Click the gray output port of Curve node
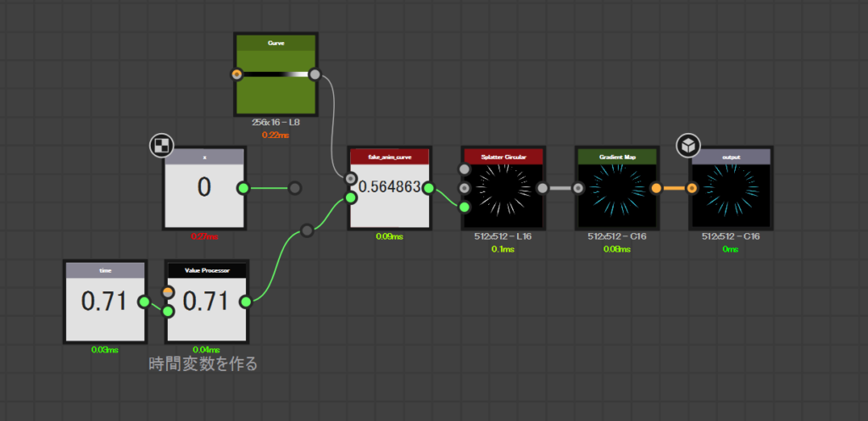The width and height of the screenshot is (868, 421). [x=314, y=75]
